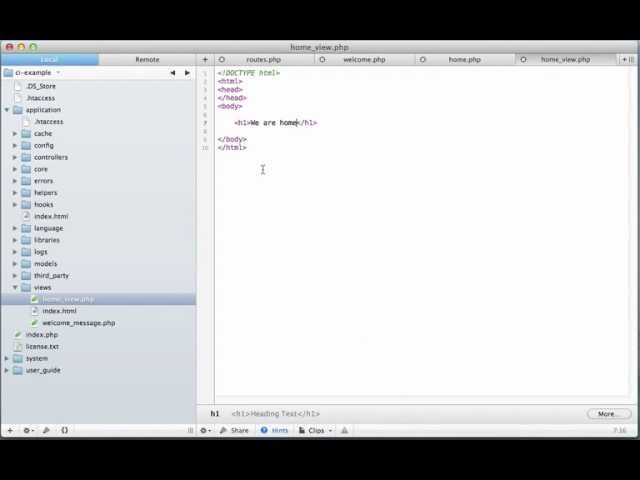
Task: Navigate back with the left arrow in file browser
Action: [173, 73]
